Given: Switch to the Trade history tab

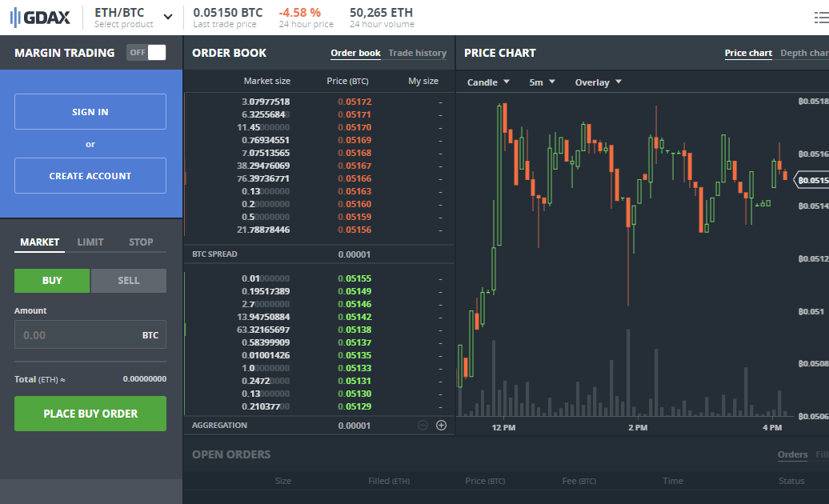Looking at the screenshot, I should point(417,53).
